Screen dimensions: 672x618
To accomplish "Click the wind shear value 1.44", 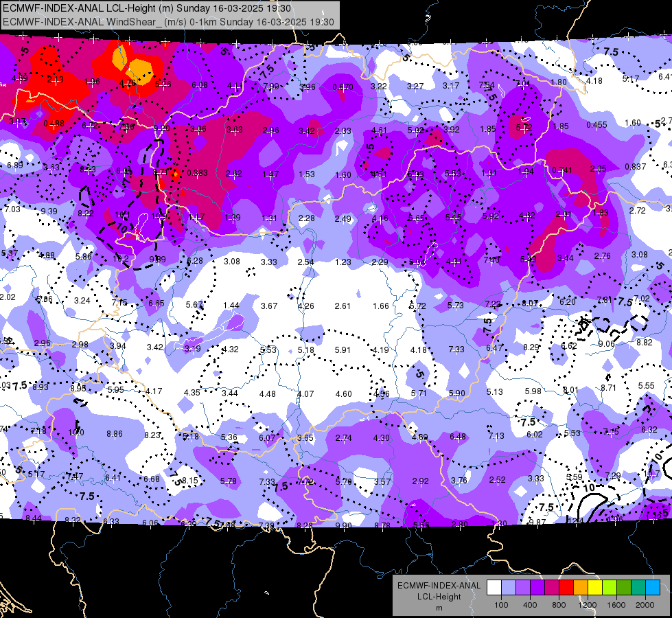I will coord(231,305).
